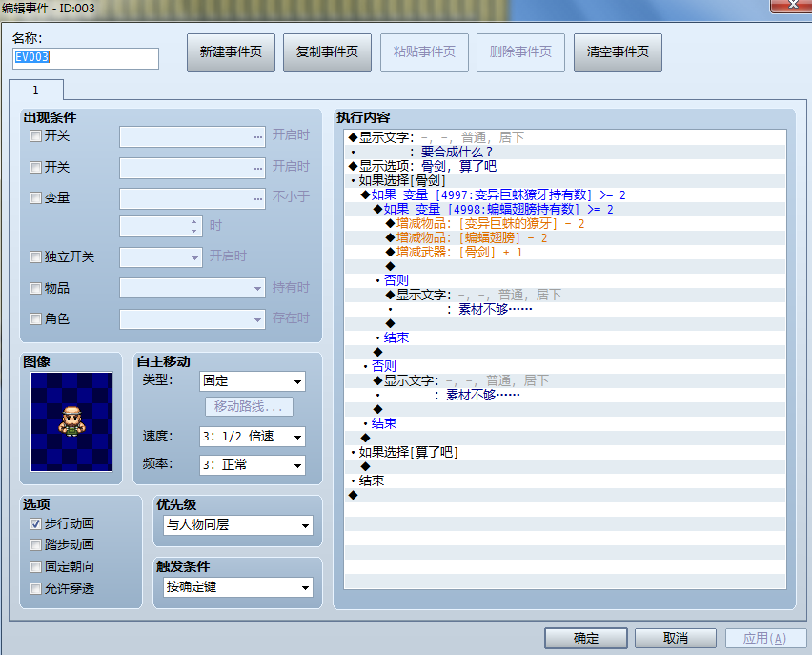Select the 要合成什么？ text line
Viewport: 812px width, 655px height.
[x=565, y=152]
